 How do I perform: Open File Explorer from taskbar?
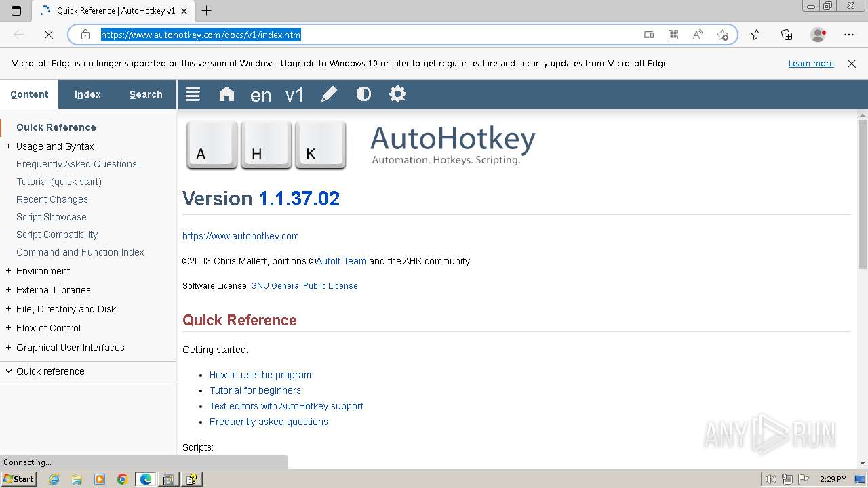coord(77,479)
